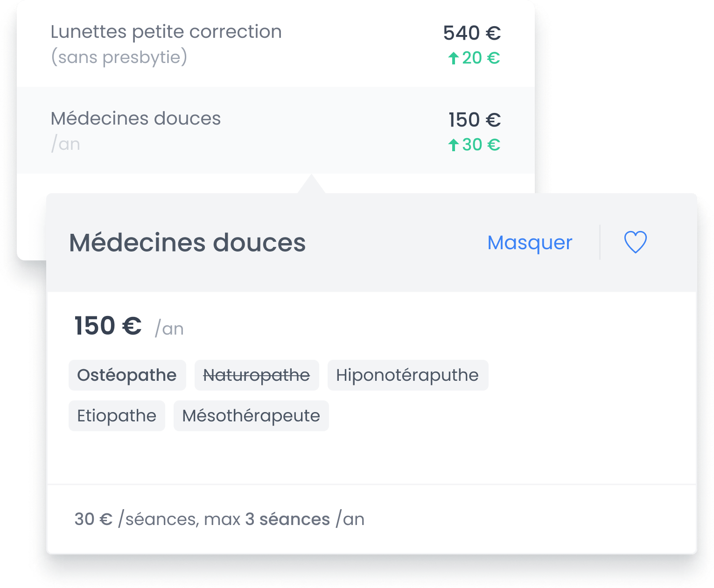
Task: Click the Médecines douces panel heading
Action: point(187,243)
